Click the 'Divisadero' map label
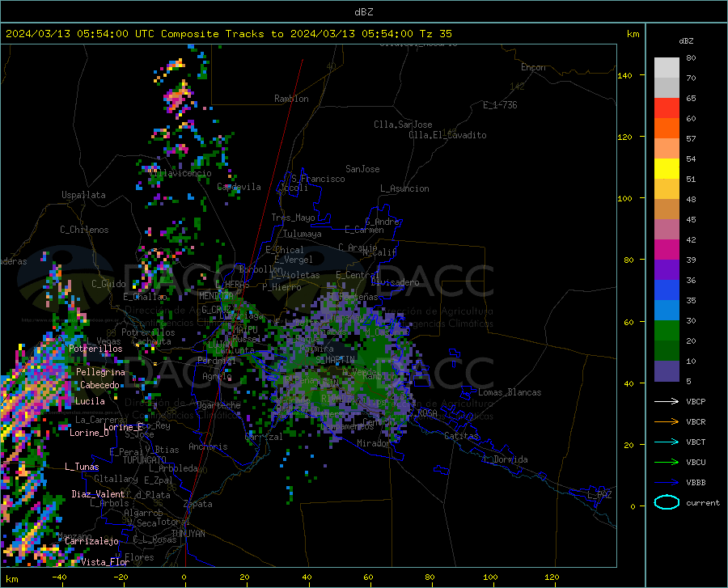 pos(395,282)
